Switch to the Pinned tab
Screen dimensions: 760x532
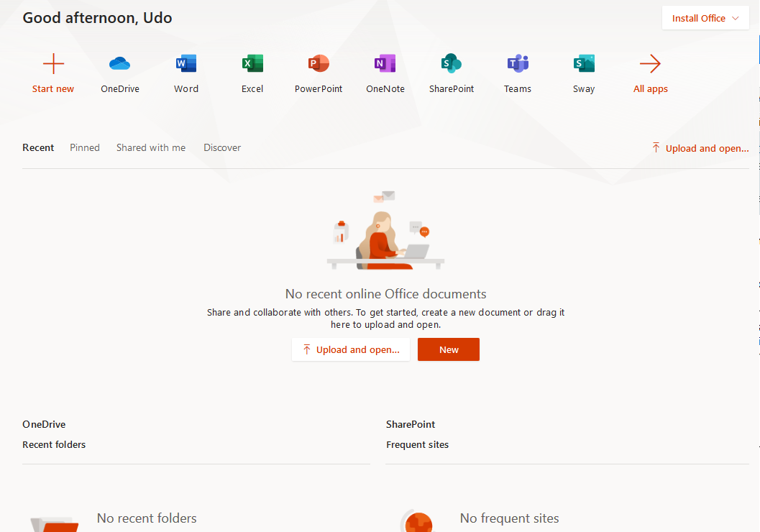(x=85, y=147)
